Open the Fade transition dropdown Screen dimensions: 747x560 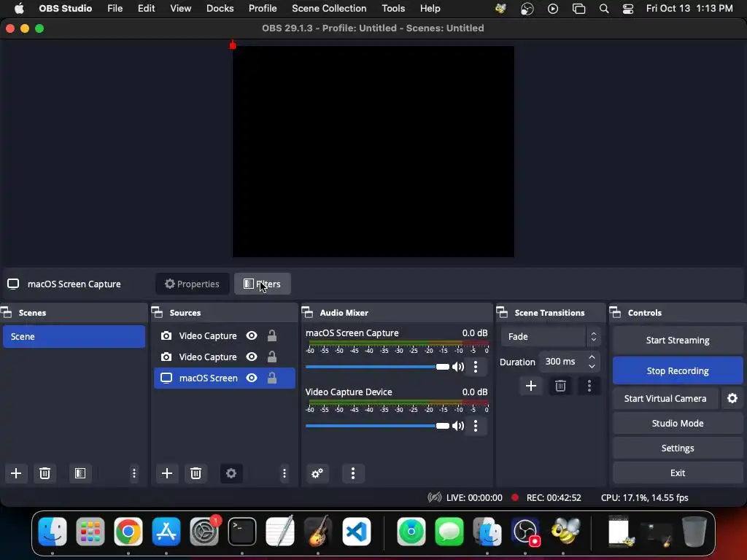pos(551,337)
